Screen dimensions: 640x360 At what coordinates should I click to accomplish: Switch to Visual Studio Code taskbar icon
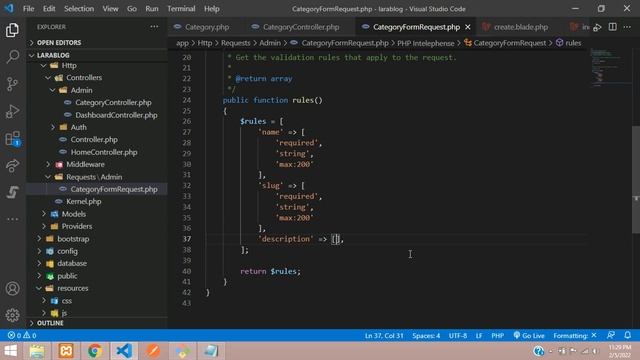coord(124,351)
